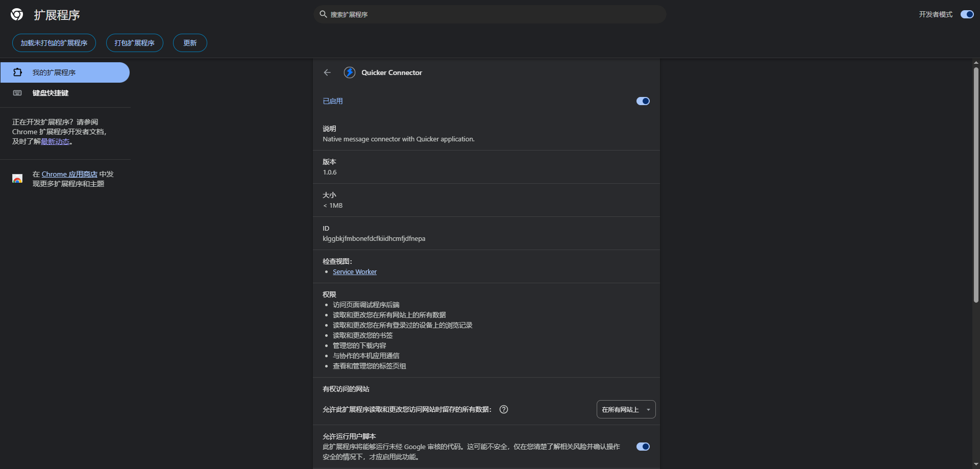This screenshot has width=980, height=469.
Task: Open the "最新动态" link
Action: pyautogui.click(x=55, y=141)
